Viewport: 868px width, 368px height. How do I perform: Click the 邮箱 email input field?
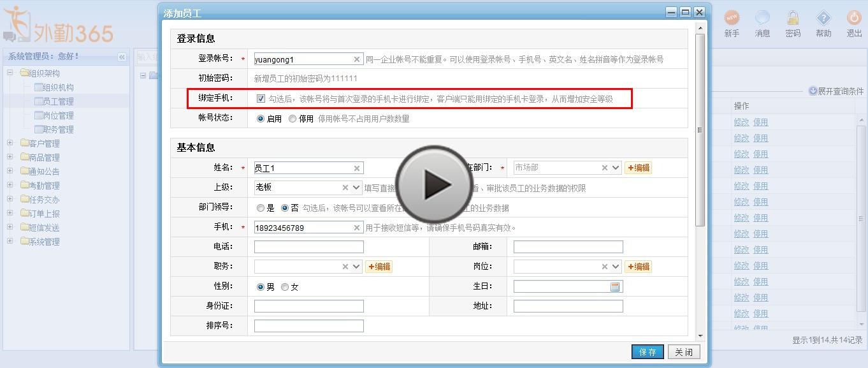[568, 247]
